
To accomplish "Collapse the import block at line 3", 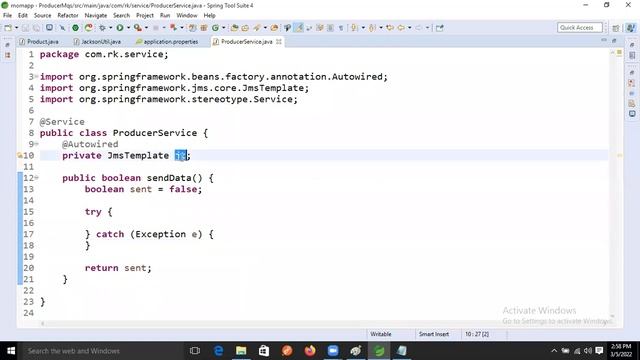I will pos(36,76).
